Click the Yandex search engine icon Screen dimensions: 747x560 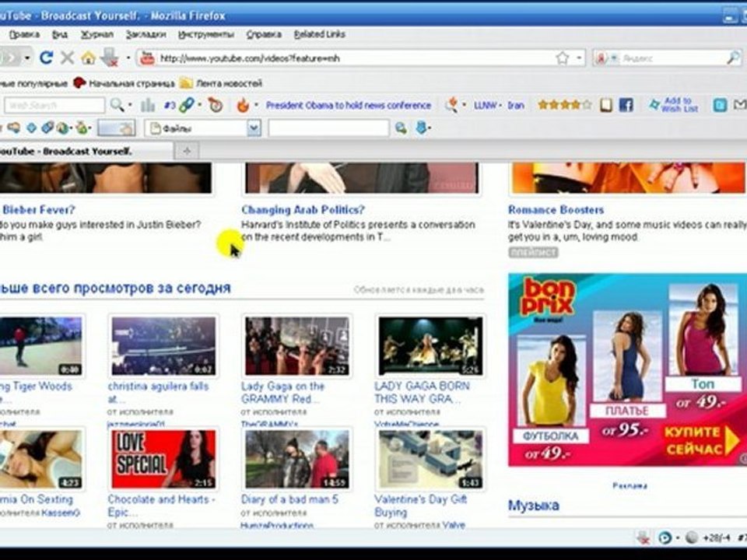click(x=601, y=58)
